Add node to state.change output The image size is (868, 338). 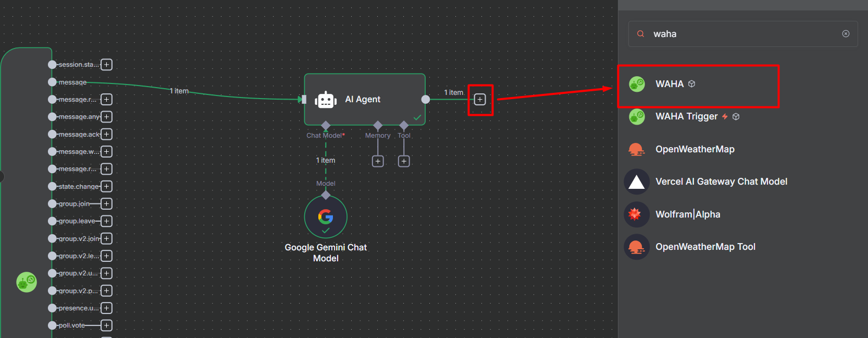point(106,186)
